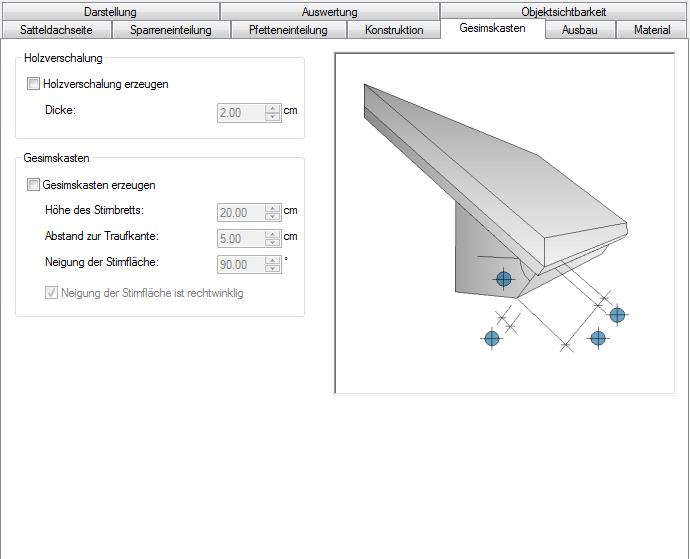Screen dimensions: 690x559
Task: Enable Holzverschalung erzeugen checkbox
Action: coord(33,84)
